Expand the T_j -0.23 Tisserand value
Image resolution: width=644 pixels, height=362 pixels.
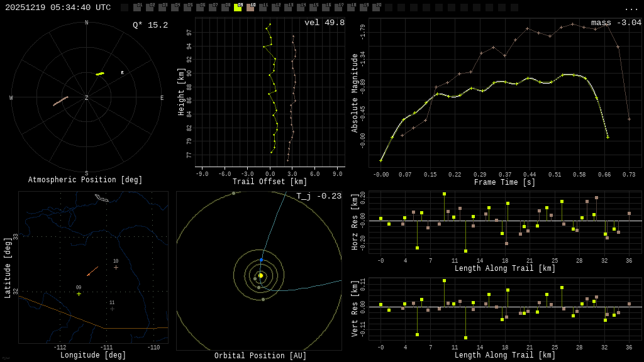pos(319,196)
